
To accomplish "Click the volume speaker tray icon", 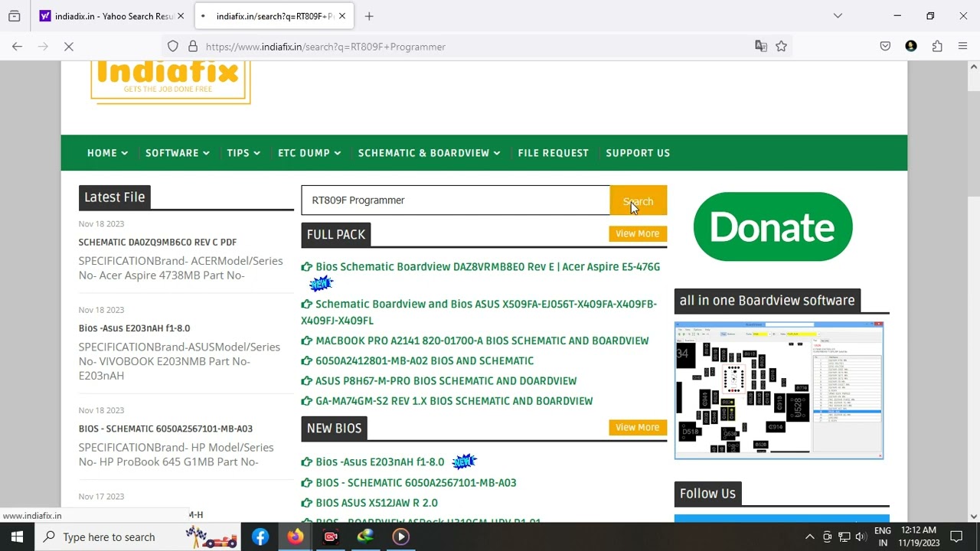I will click(861, 537).
